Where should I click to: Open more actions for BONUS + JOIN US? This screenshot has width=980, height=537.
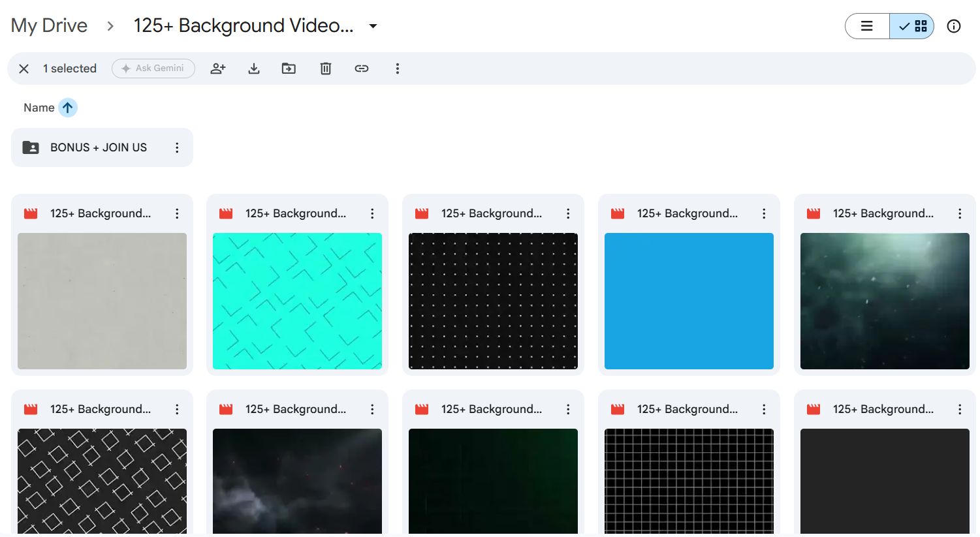(x=177, y=147)
